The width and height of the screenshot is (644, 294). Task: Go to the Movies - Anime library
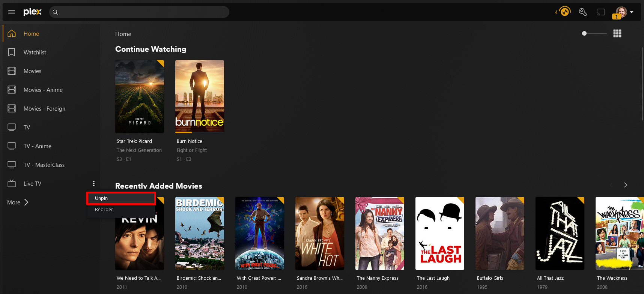pos(43,90)
